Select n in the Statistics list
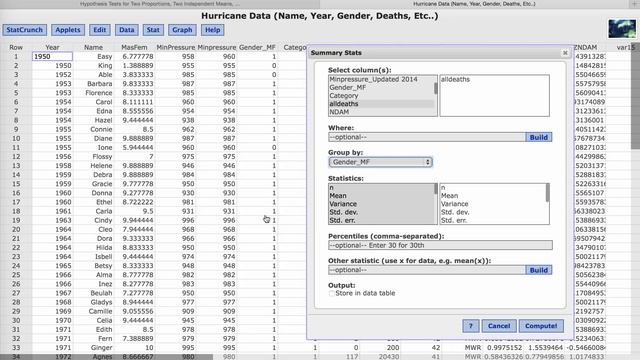Image resolution: width=640 pixels, height=360 pixels. [x=331, y=188]
